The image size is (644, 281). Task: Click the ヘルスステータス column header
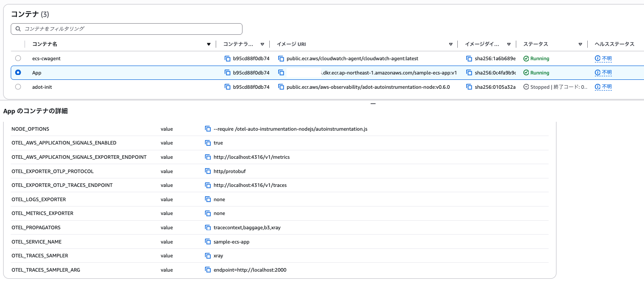pos(615,44)
